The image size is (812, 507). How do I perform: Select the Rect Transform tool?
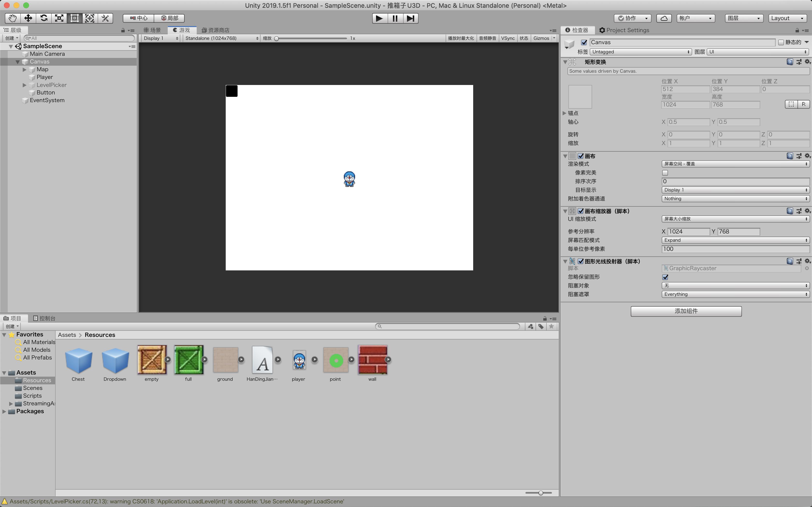tap(74, 18)
